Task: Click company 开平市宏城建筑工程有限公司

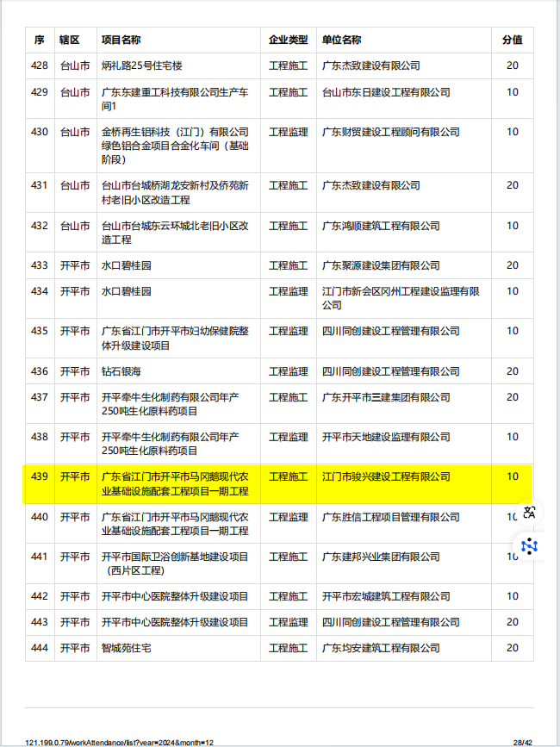Action: pos(386,596)
